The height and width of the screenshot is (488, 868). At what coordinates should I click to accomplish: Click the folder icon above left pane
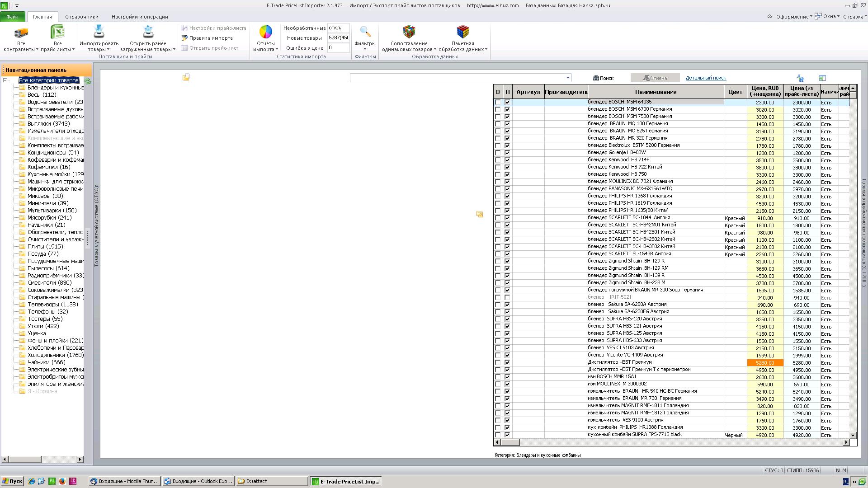pyautogui.click(x=186, y=78)
